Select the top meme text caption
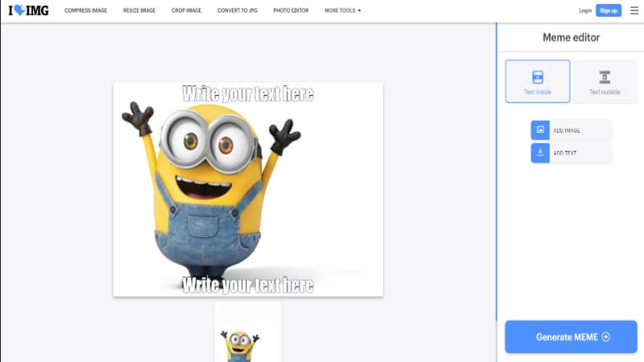The image size is (644, 362). (248, 94)
